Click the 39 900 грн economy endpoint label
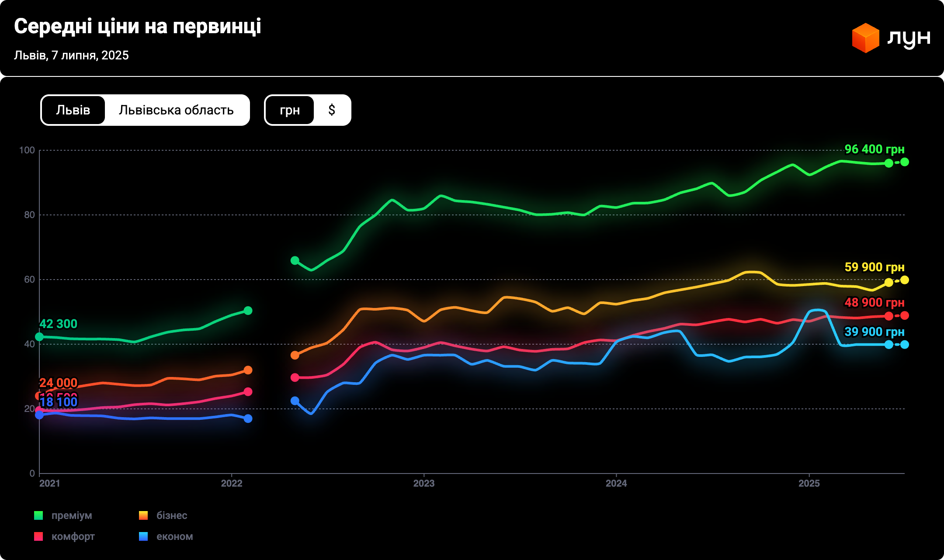The width and height of the screenshot is (944, 560). tap(874, 332)
